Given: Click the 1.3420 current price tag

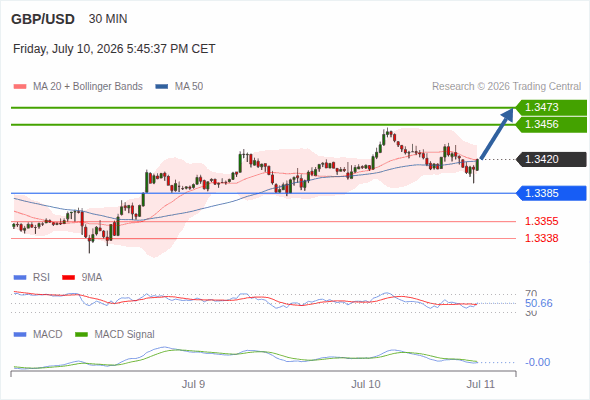Looking at the screenshot, I should [551, 159].
